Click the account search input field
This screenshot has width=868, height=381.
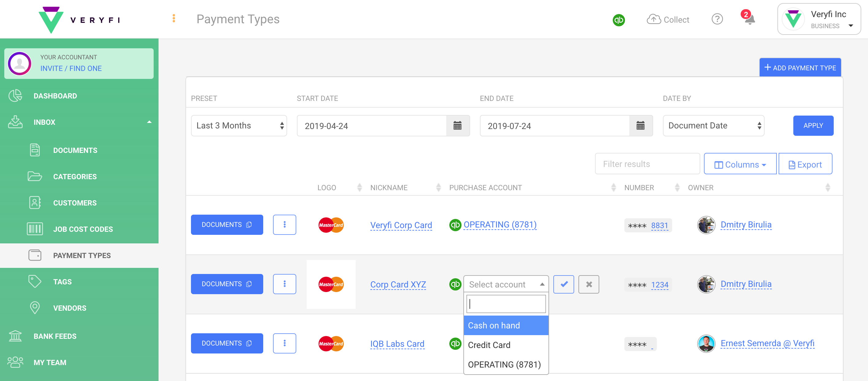pos(505,304)
